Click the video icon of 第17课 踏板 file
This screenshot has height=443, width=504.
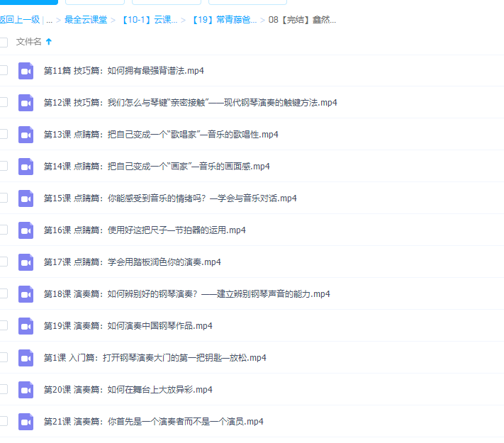coord(26,262)
